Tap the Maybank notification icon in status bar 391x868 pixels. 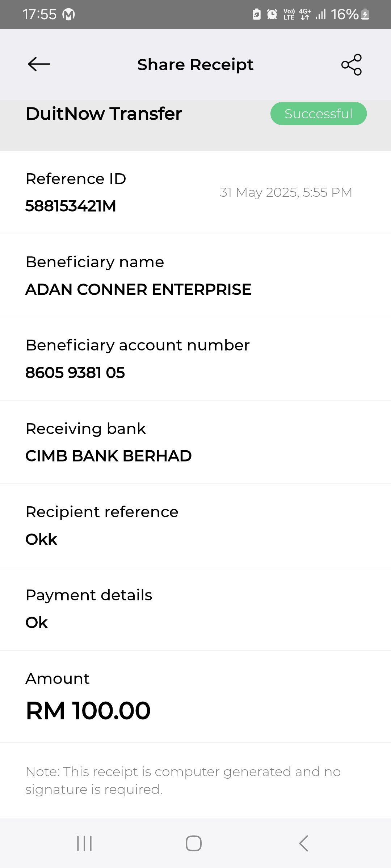[x=69, y=14]
